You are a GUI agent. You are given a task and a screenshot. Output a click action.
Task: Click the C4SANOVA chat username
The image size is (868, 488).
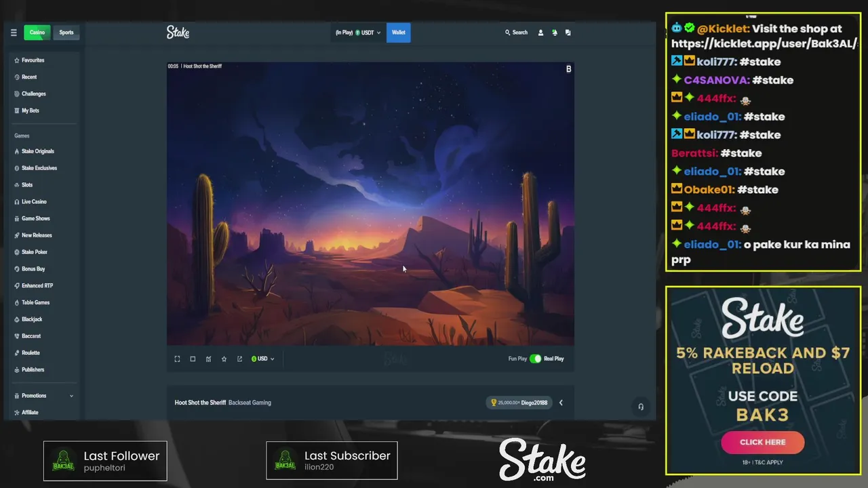coord(717,80)
